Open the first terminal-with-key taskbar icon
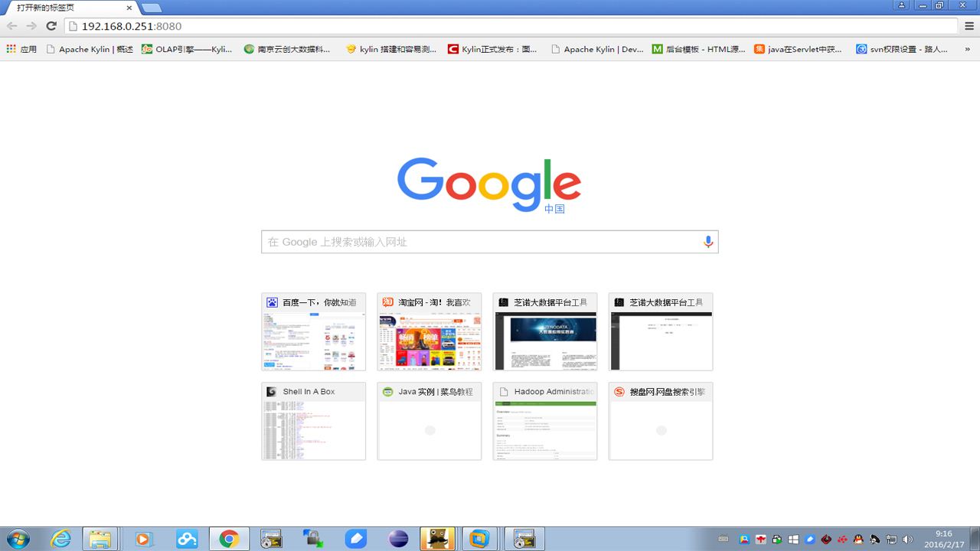 tap(271, 539)
